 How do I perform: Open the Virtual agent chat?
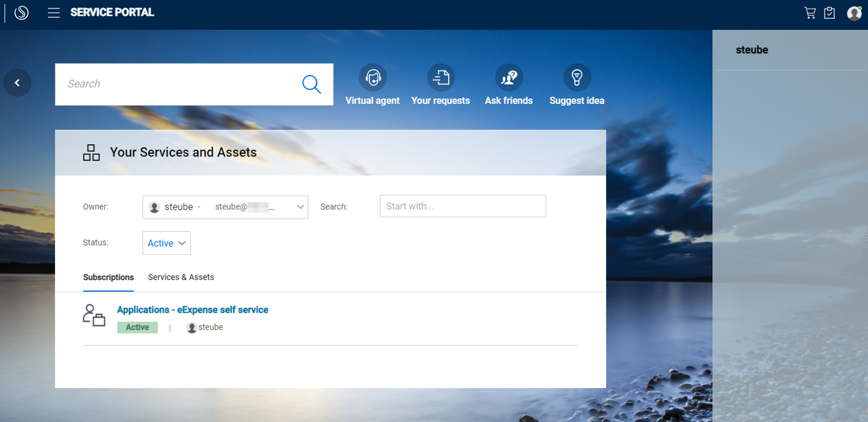[x=372, y=77]
